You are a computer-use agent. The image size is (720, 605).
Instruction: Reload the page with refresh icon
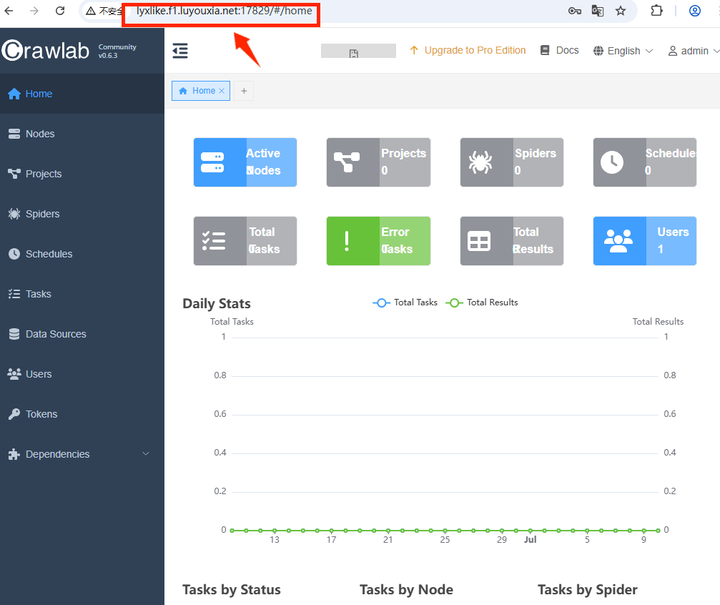click(x=60, y=11)
